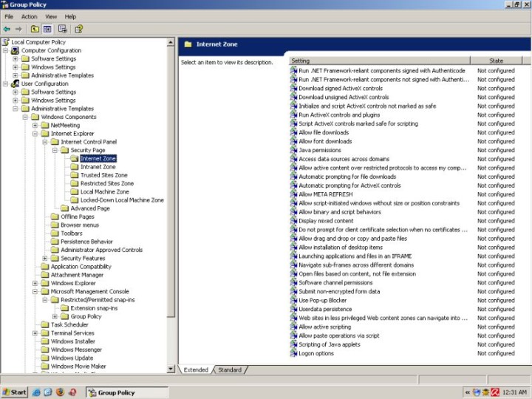The height and width of the screenshot is (399, 532).
Task: Switch to the Standard tab
Action: 230,369
